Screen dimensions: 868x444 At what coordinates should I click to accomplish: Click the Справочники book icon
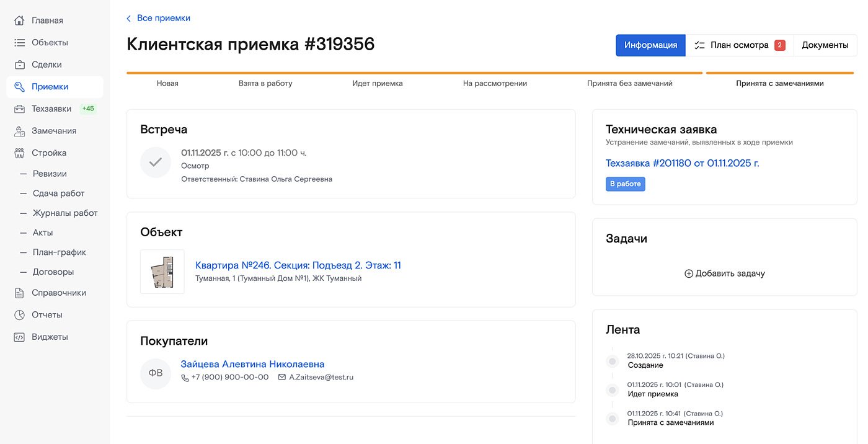(x=19, y=293)
